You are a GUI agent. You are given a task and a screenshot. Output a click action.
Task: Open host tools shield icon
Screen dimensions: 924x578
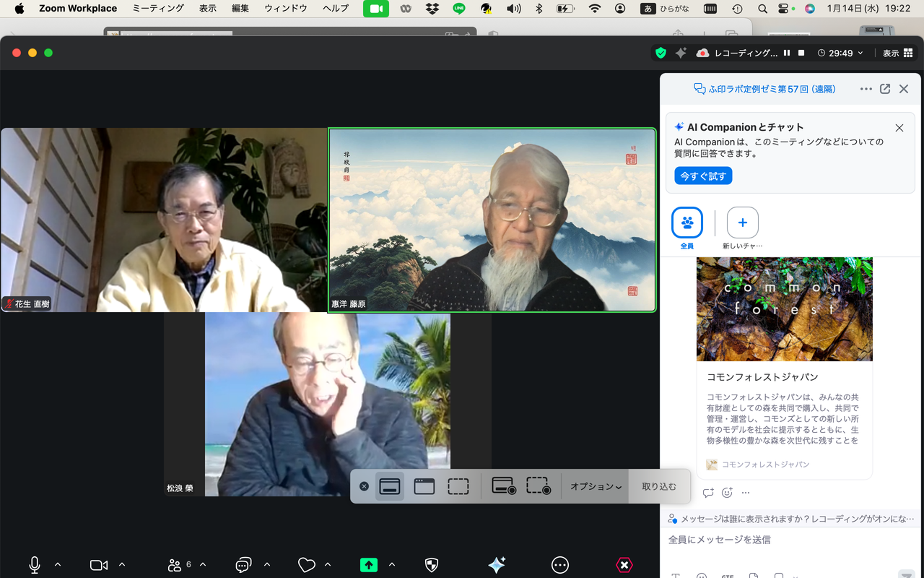(432, 565)
